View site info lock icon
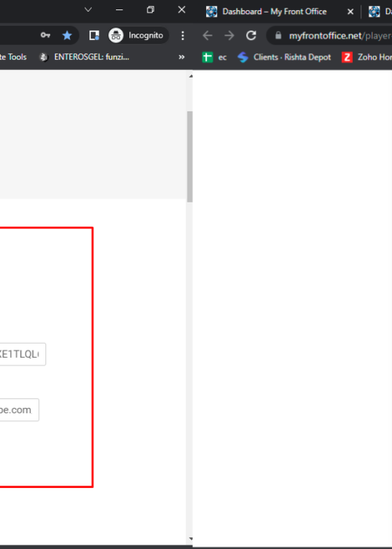This screenshot has height=549, width=392. tap(278, 35)
